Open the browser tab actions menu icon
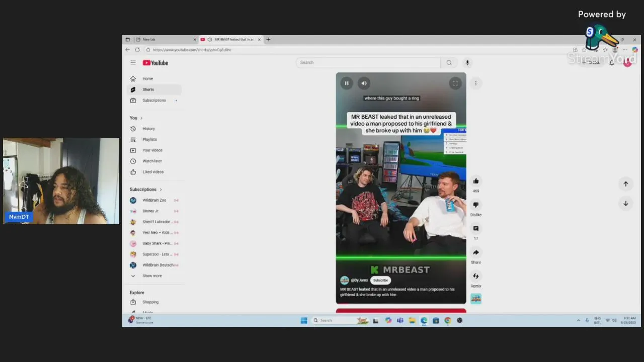 (x=127, y=40)
